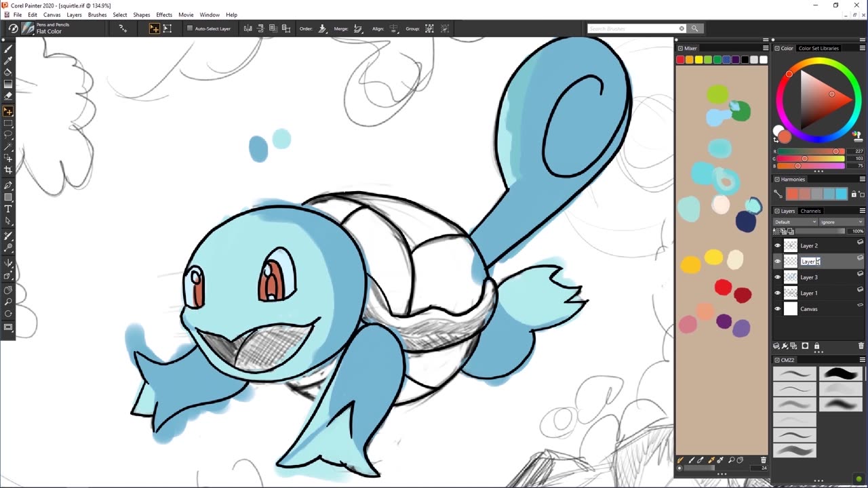Screen dimensions: 868x488
Task: Open the Color panel options menu
Action: pos(863,48)
